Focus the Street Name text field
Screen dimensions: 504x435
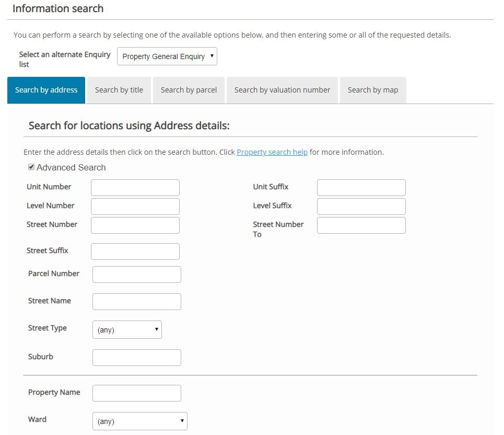pyautogui.click(x=137, y=302)
